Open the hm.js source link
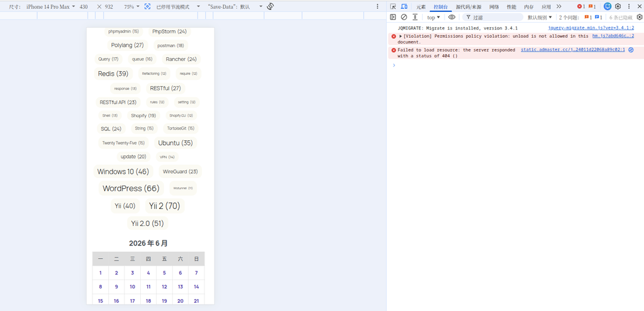Viewport: 644px width, 311px height. (613, 36)
